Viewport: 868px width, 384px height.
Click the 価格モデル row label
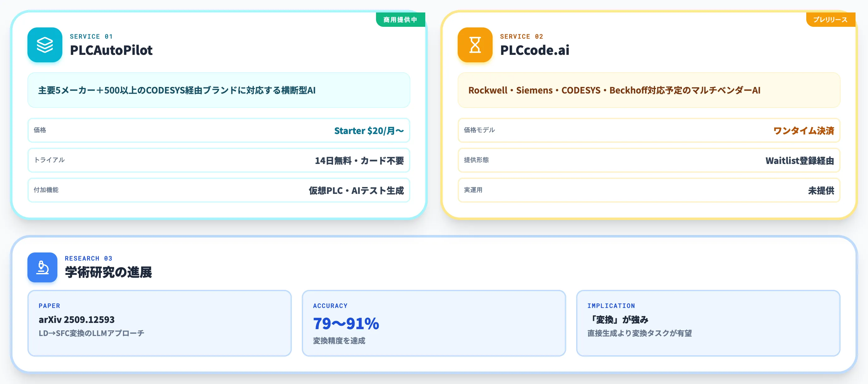pos(479,130)
